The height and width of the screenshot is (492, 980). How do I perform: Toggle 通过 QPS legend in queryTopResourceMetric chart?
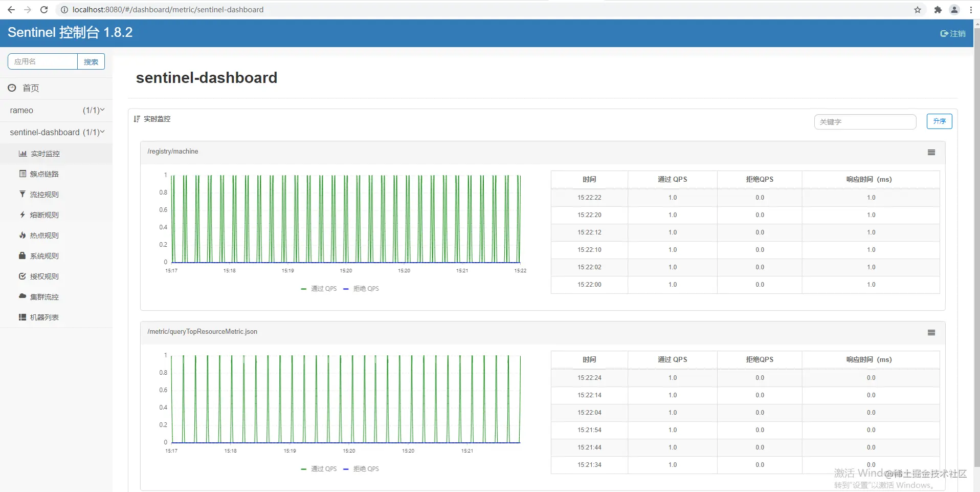point(319,469)
